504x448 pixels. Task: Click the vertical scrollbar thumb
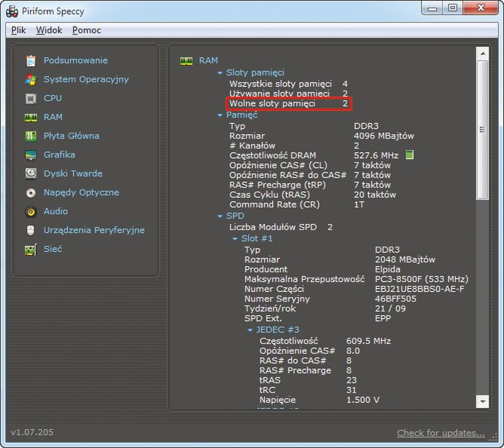482,130
